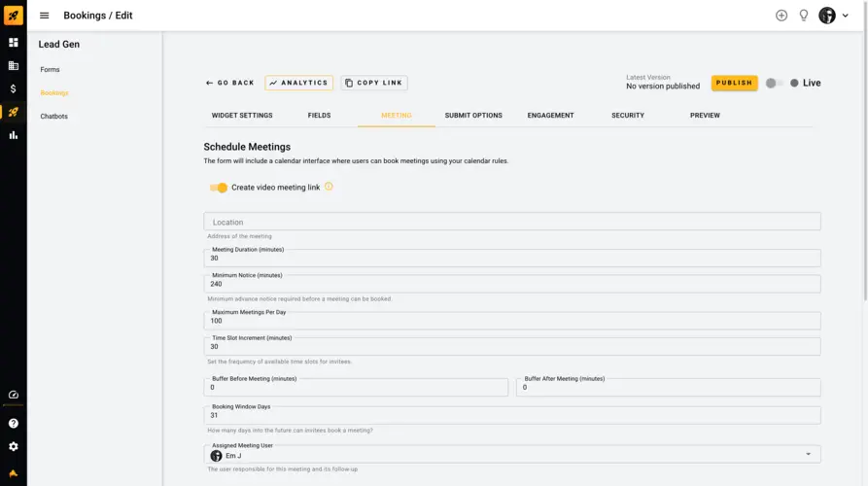The image size is (868, 486).
Task: Click the lightbulb ideas icon
Action: click(x=803, y=16)
